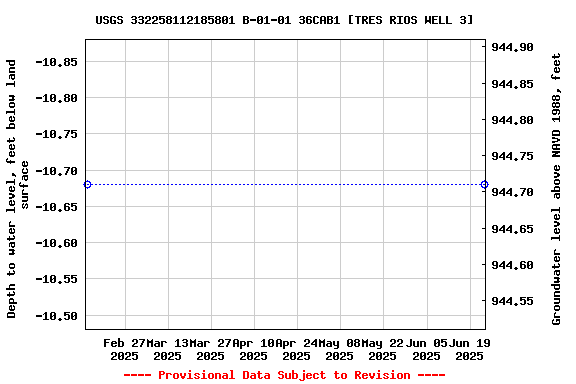Click the 944.90 right axis value

click(512, 47)
